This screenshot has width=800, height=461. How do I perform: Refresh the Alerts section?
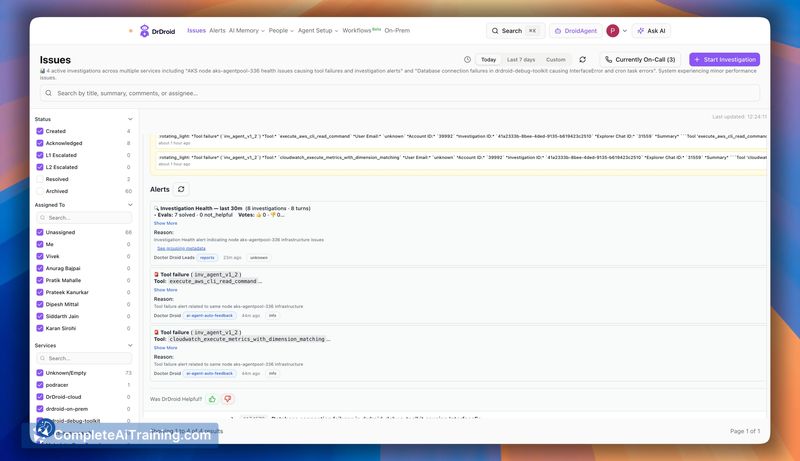pyautogui.click(x=181, y=189)
